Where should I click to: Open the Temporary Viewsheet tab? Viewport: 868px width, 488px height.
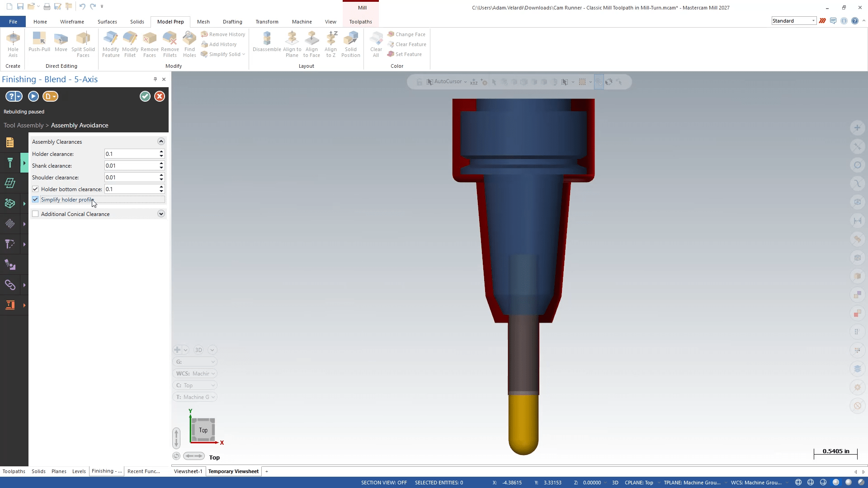(233, 471)
